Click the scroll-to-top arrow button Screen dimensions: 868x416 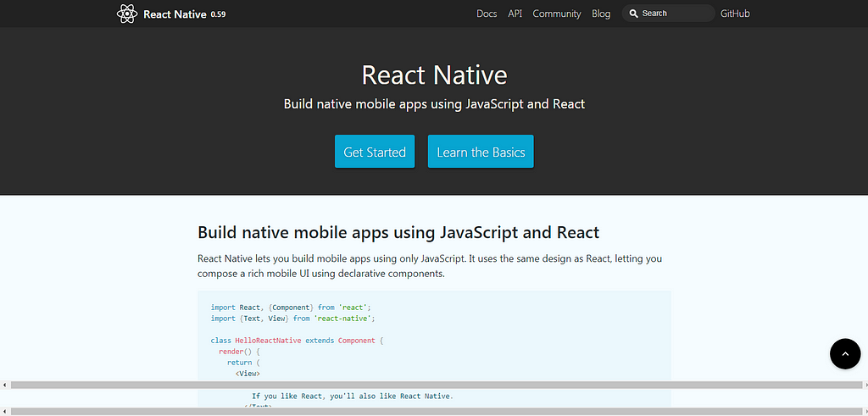tap(845, 353)
